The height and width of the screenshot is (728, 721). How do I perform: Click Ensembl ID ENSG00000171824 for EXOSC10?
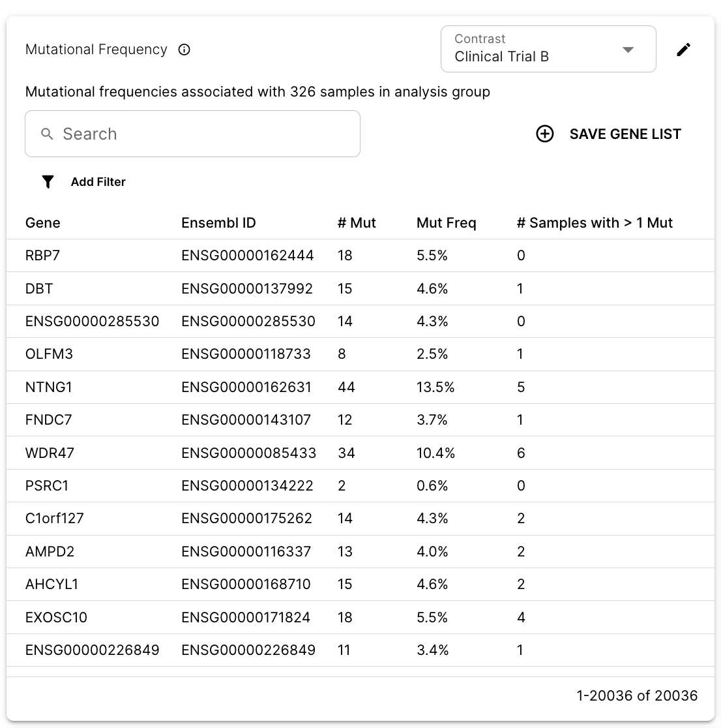(x=246, y=617)
